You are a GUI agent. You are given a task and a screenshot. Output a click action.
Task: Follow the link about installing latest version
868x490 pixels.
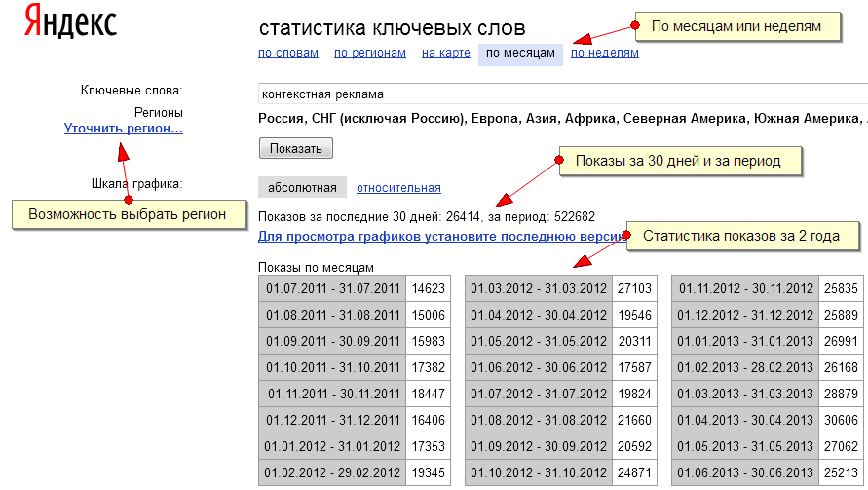tap(441, 237)
